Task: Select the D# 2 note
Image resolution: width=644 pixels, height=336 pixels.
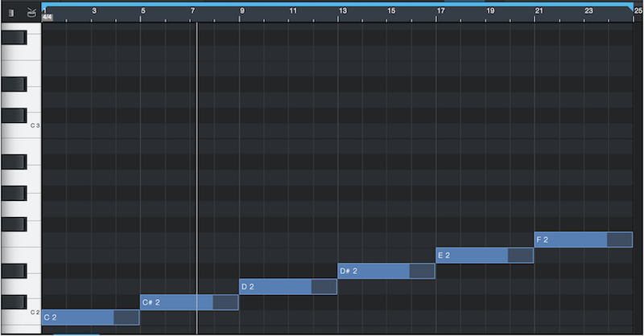Action: pos(386,271)
